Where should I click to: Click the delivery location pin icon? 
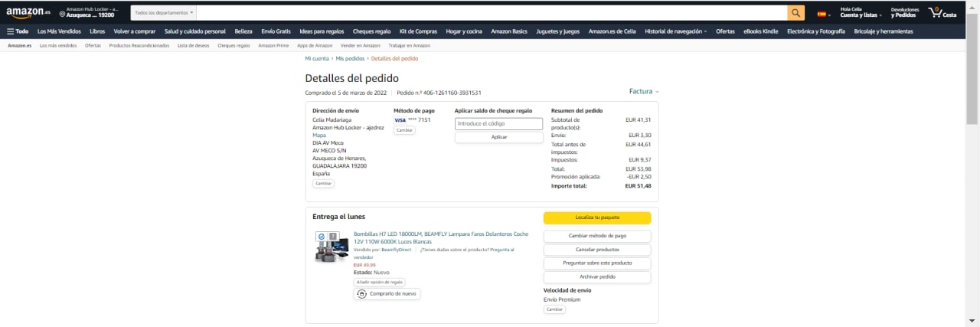[62, 15]
